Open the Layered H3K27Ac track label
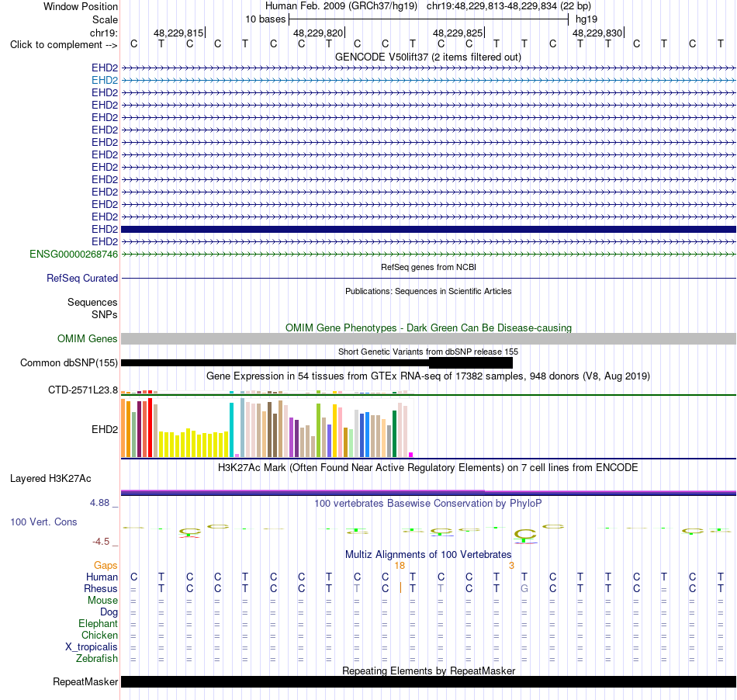 tap(50, 479)
